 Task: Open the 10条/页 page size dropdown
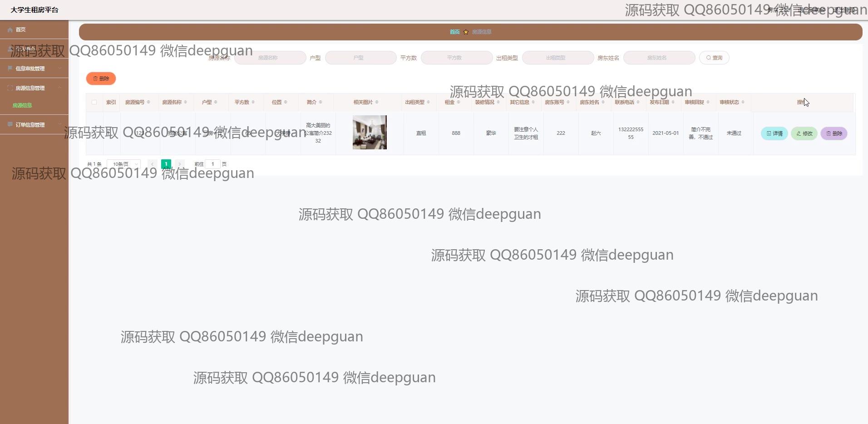tap(123, 164)
